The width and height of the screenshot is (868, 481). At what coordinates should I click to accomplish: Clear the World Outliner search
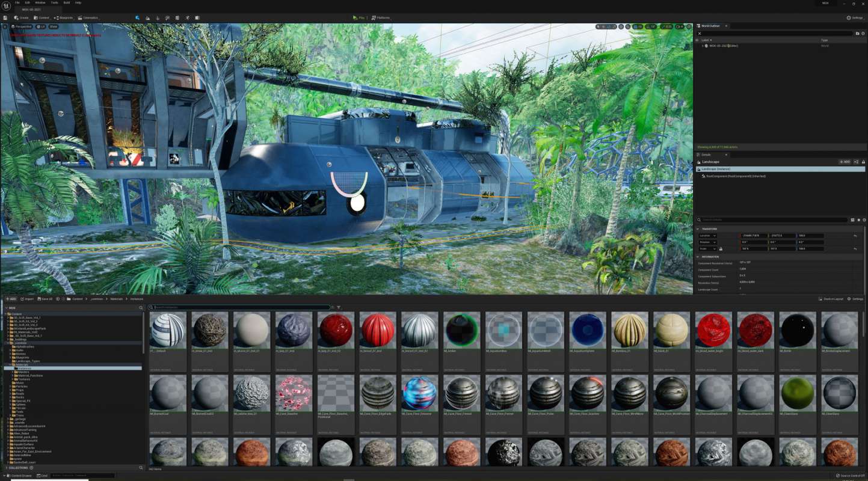pos(700,33)
